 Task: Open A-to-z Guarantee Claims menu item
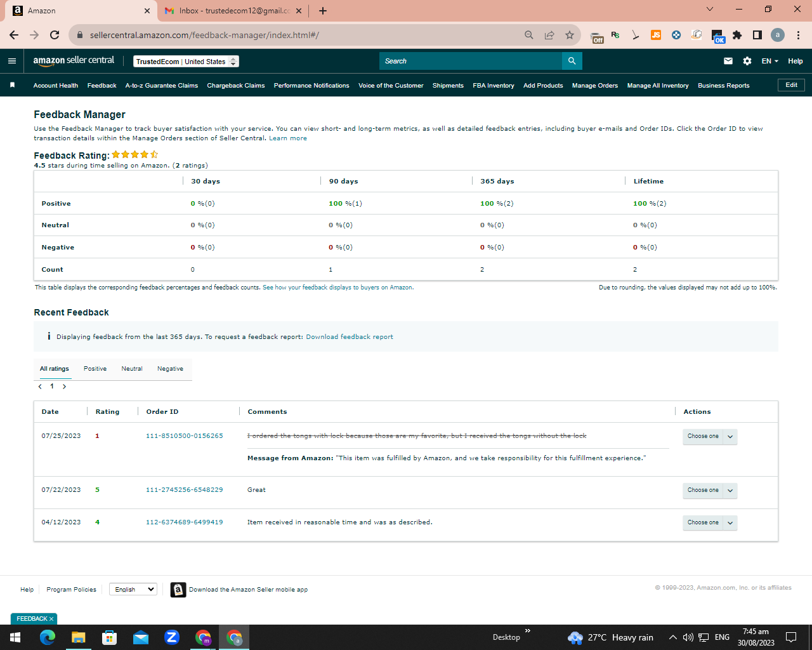(162, 86)
